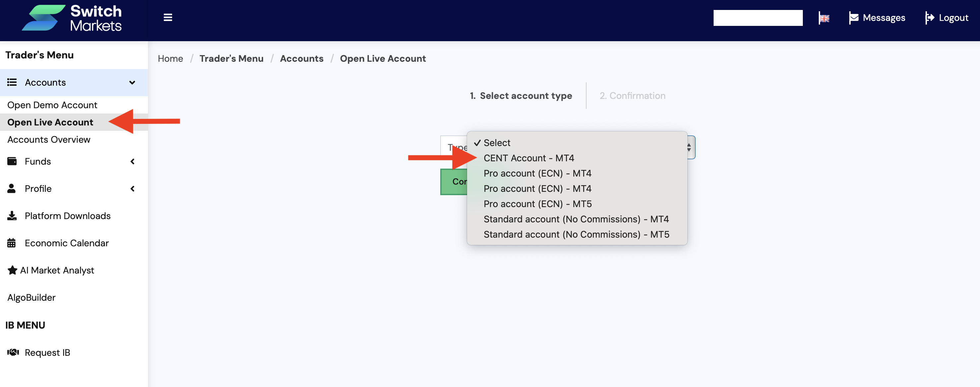The image size is (980, 387).
Task: Switch to the Confirmation step
Action: pyautogui.click(x=633, y=96)
